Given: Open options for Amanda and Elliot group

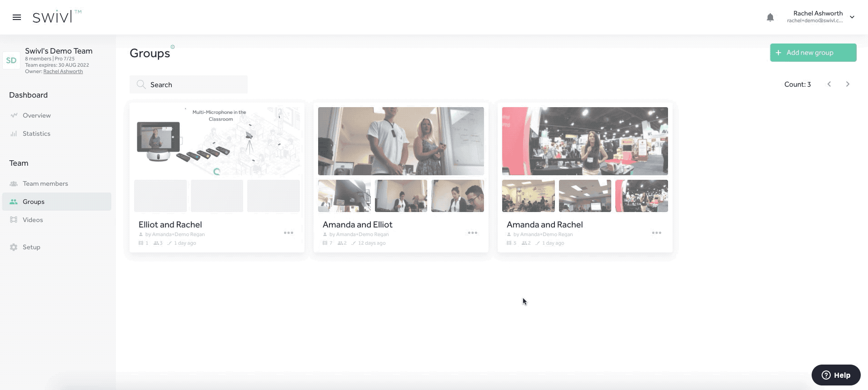Looking at the screenshot, I should click(472, 233).
